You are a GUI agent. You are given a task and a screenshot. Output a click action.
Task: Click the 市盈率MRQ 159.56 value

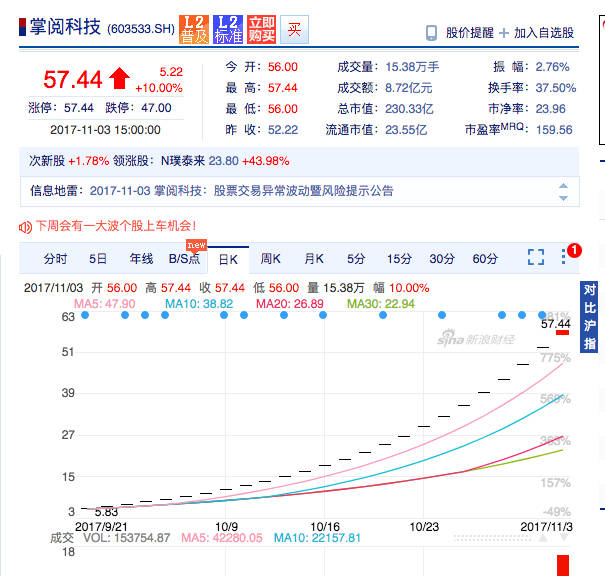(554, 130)
